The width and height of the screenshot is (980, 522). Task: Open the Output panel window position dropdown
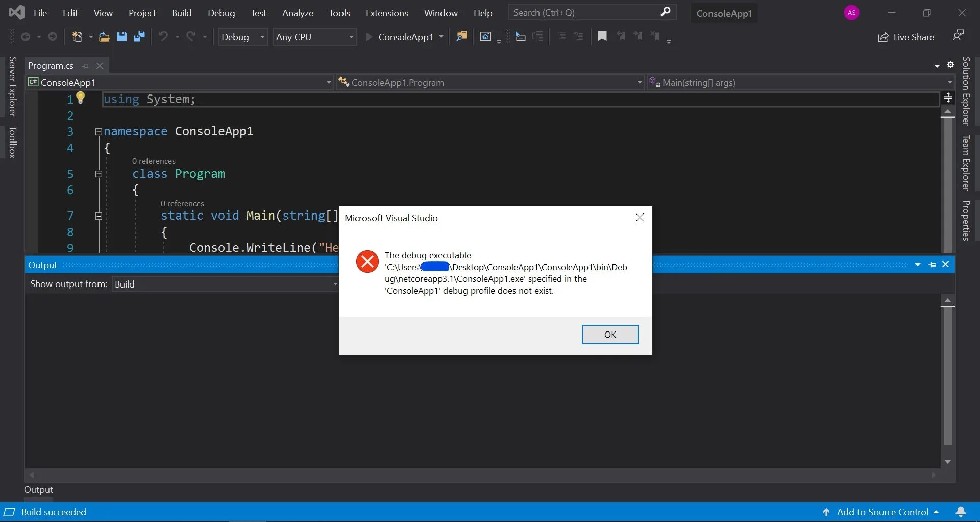[x=918, y=265]
